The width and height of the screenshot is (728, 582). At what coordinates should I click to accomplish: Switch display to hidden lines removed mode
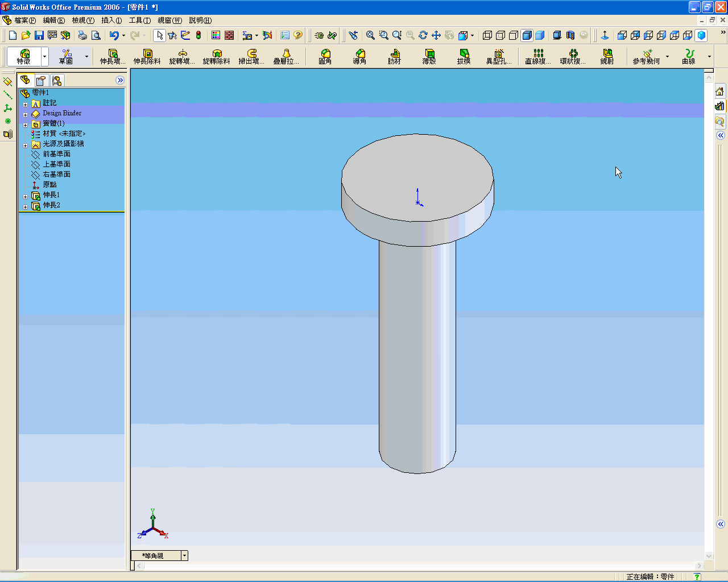[514, 35]
